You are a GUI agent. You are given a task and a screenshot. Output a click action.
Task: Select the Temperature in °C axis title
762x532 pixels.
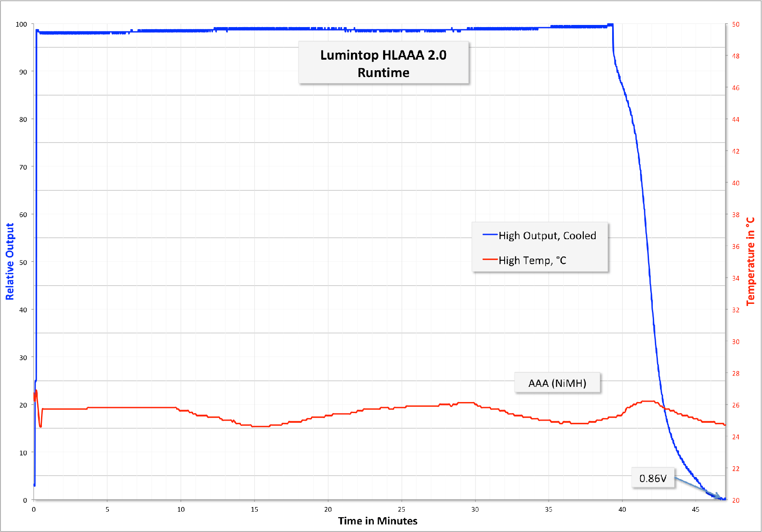tap(751, 262)
